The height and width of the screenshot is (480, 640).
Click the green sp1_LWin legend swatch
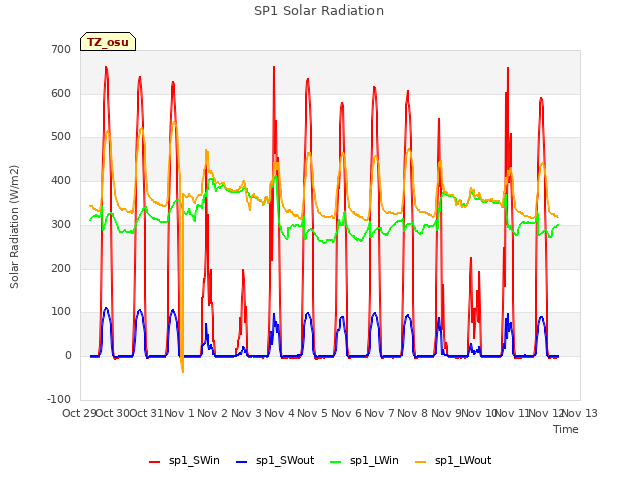(336, 462)
